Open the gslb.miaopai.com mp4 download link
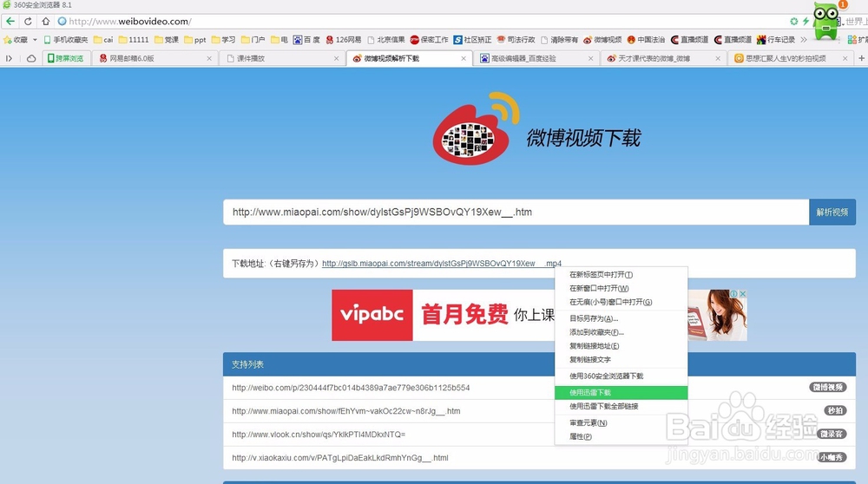868x484 pixels. (442, 264)
